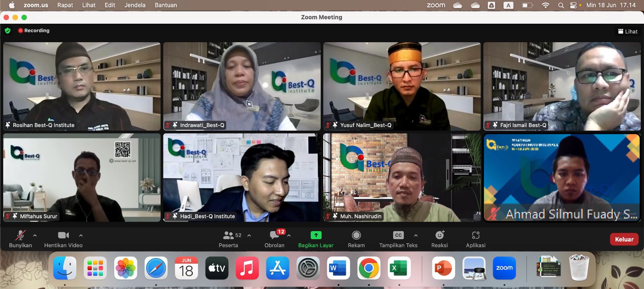644x289 pixels.
Task: Open Google Chrome from the dock
Action: click(369, 268)
